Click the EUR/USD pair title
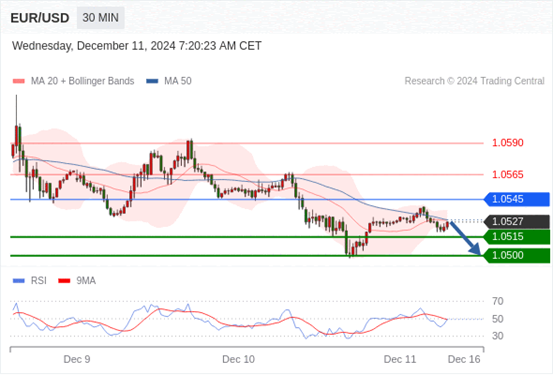The image size is (553, 375). tap(40, 18)
